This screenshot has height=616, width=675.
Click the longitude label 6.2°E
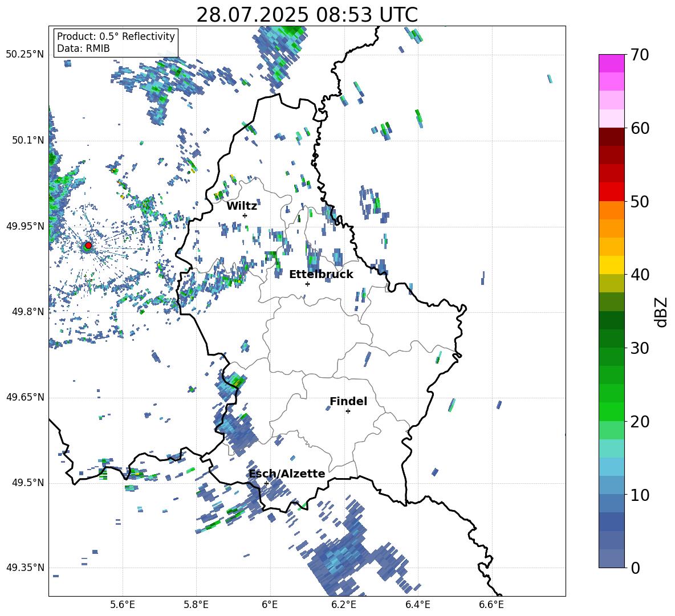pos(344,605)
